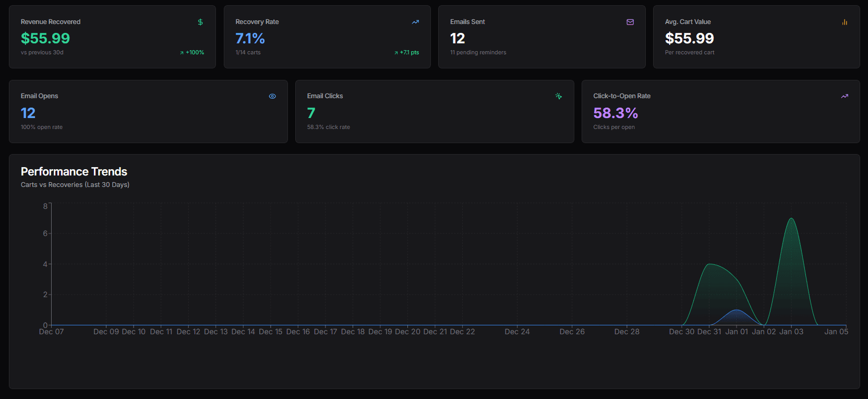Screen dimensions: 868x399
Task: Click the 100% open rate text
Action: tap(42, 127)
